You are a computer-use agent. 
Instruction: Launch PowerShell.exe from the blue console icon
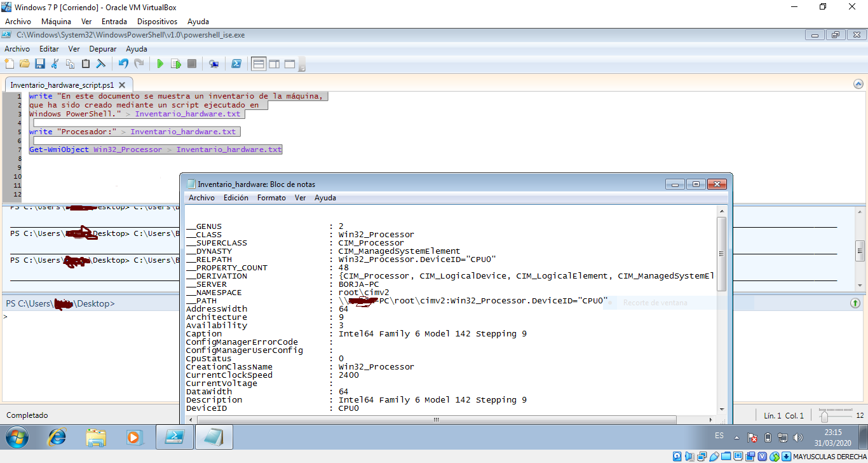tap(236, 64)
